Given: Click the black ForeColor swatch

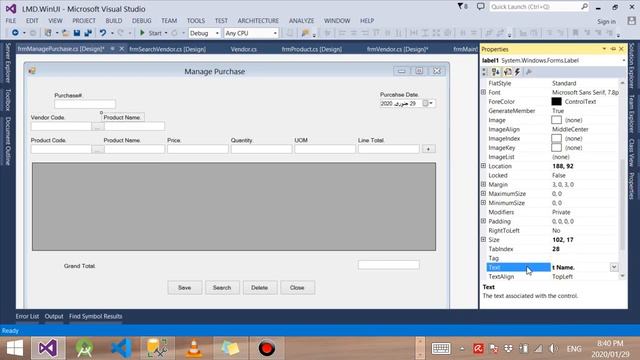Looking at the screenshot, I should 556,101.
